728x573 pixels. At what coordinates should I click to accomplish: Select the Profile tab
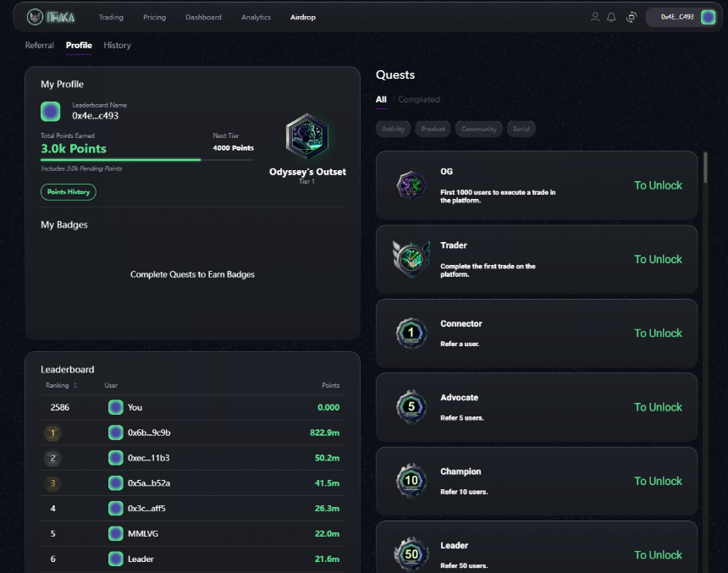79,45
